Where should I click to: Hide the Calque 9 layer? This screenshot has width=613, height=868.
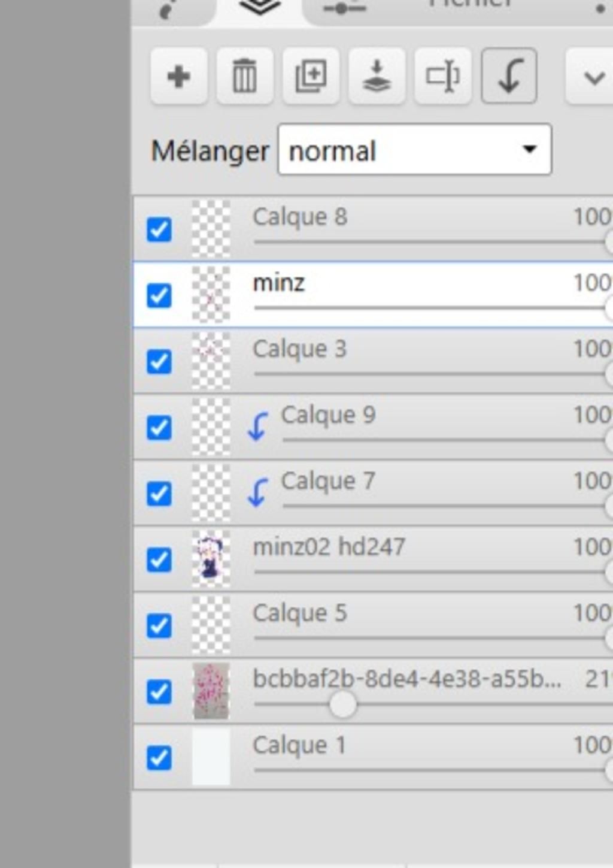pos(159,428)
